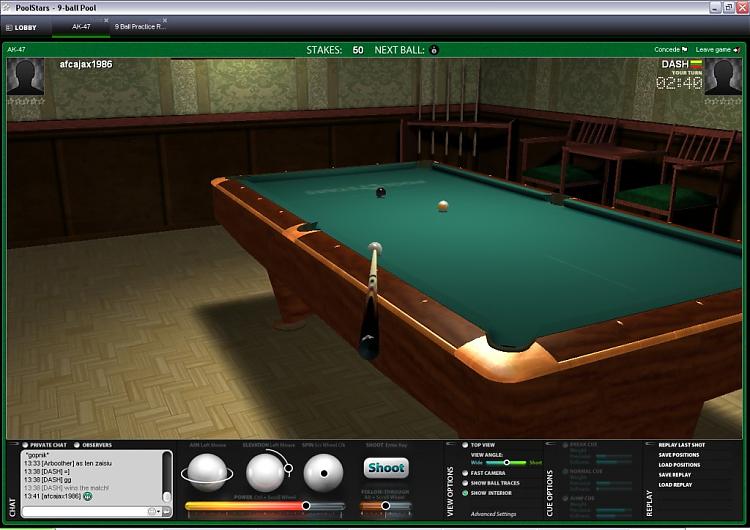Select the Jump Cue option
Screen dimensions: 750x530
coord(564,498)
